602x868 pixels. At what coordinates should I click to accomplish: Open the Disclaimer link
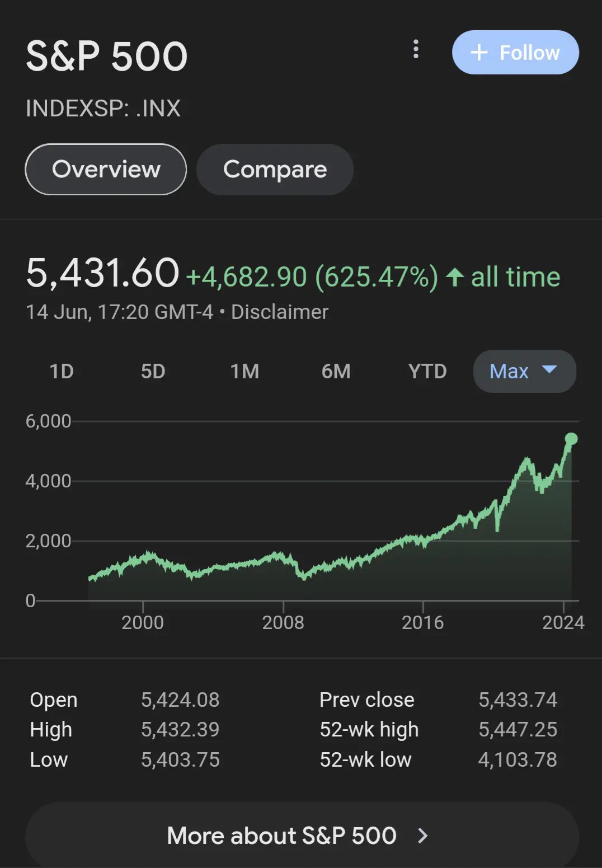click(279, 312)
